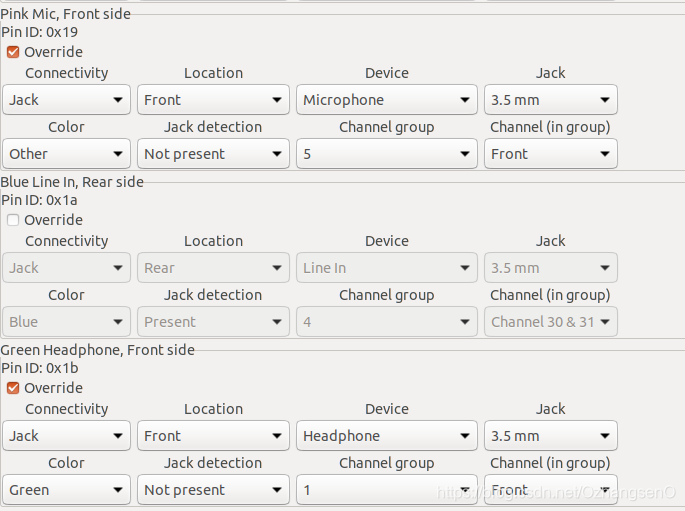Open Pink Mic Connectivity dropdown showing Jack
Screen dimensions: 685x511
66,100
